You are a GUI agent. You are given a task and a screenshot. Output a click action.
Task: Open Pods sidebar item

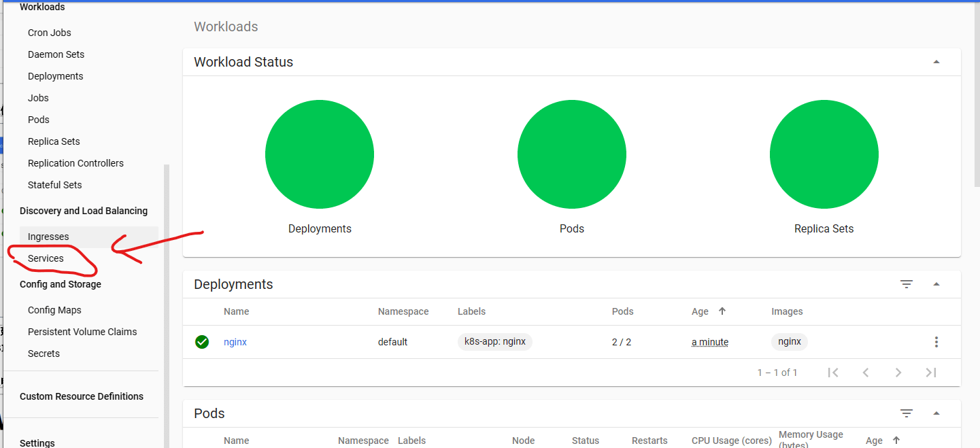[38, 120]
